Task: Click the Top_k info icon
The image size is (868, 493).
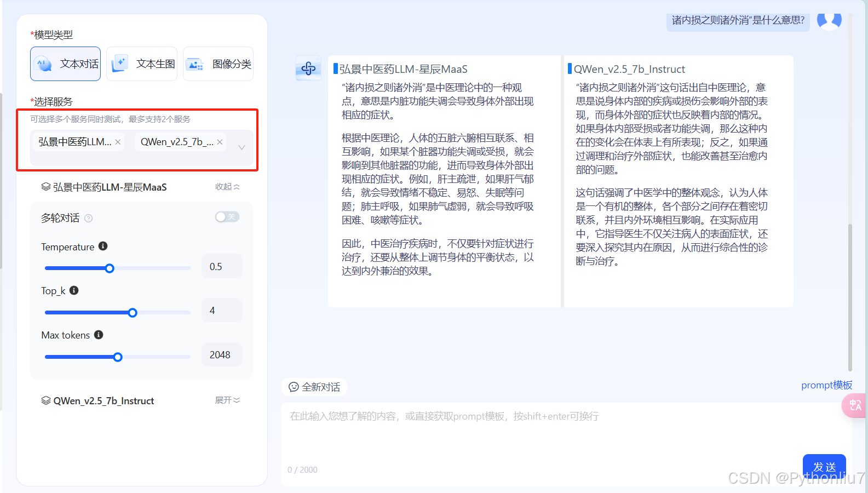Action: point(74,290)
